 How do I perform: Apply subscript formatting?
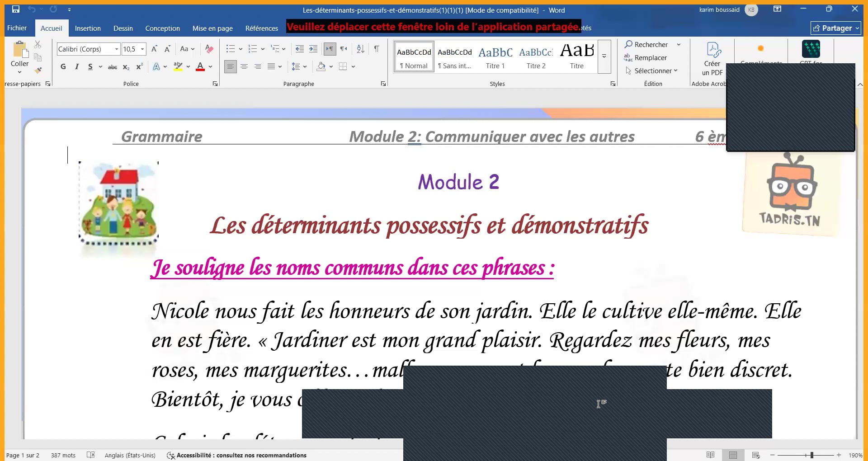tap(126, 67)
